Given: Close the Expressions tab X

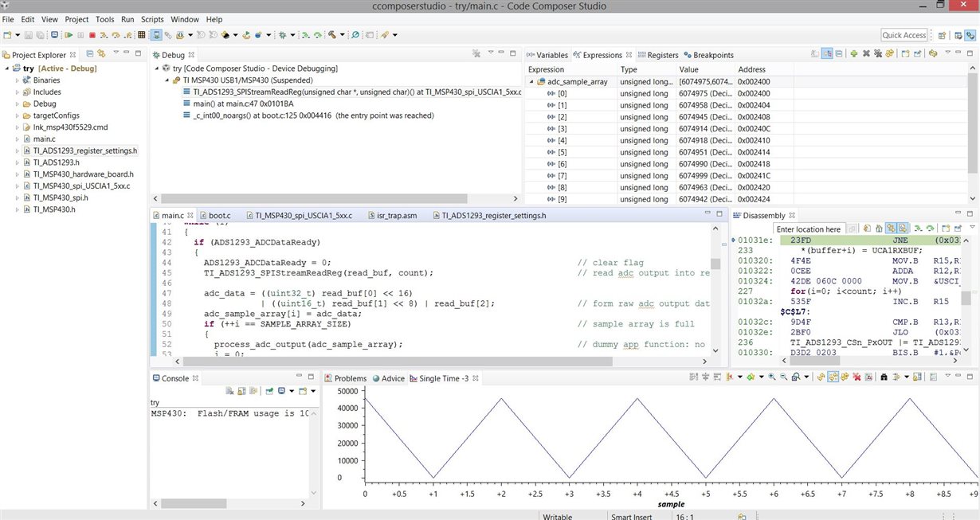Looking at the screenshot, I should (630, 55).
